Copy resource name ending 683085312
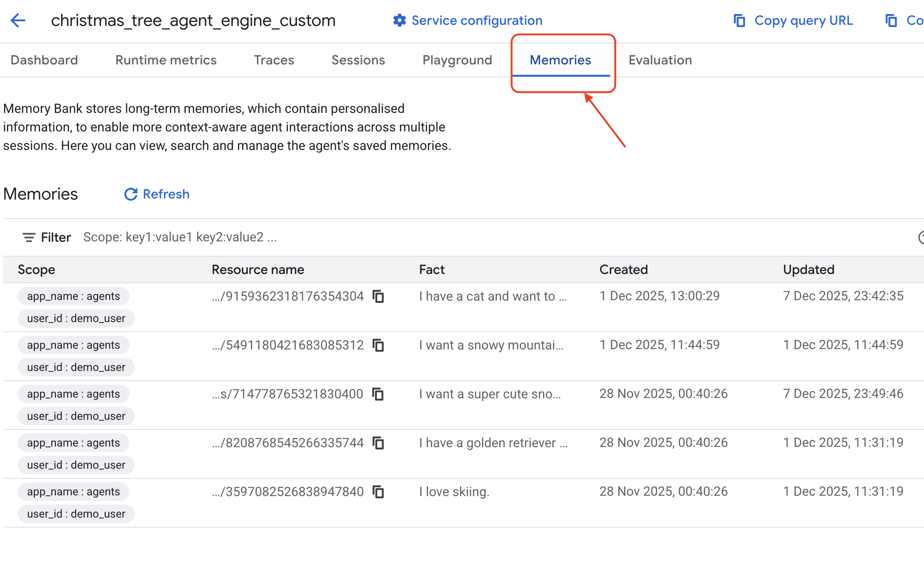Viewport: 924px width, 562px height. point(378,345)
